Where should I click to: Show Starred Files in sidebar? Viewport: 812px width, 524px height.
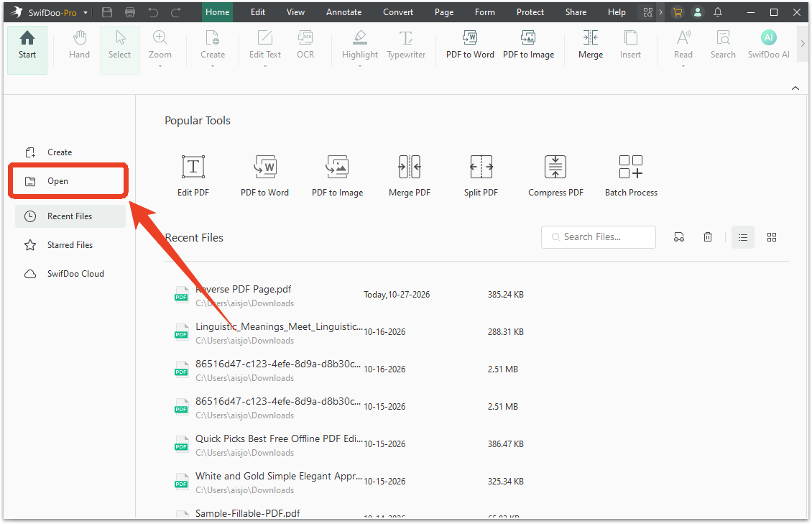[70, 245]
